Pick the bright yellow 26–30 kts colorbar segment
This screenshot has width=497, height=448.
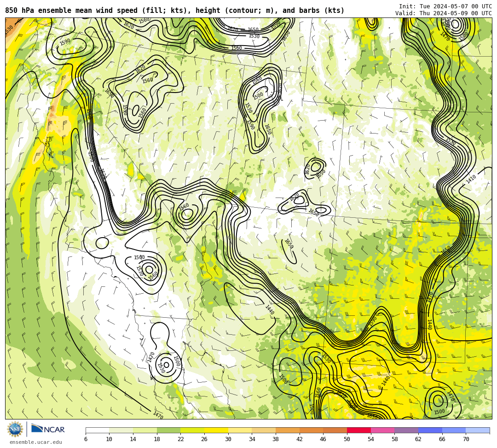coord(216,431)
